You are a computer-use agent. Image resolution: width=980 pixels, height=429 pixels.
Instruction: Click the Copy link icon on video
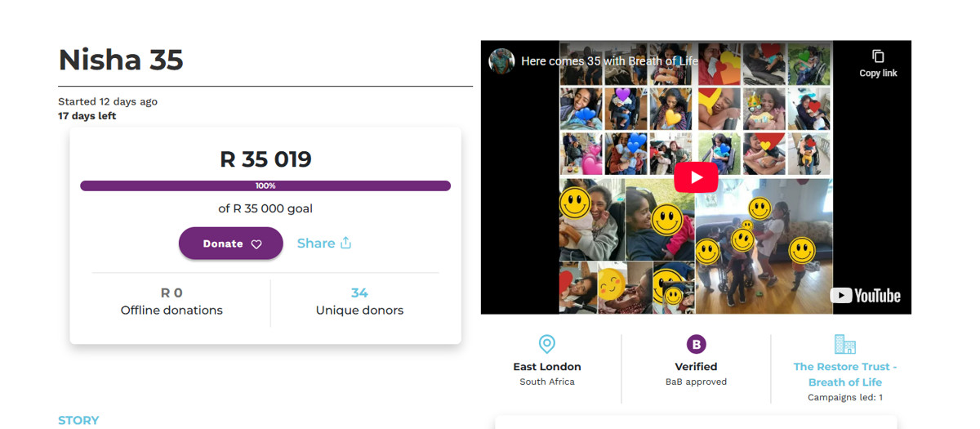point(878,56)
